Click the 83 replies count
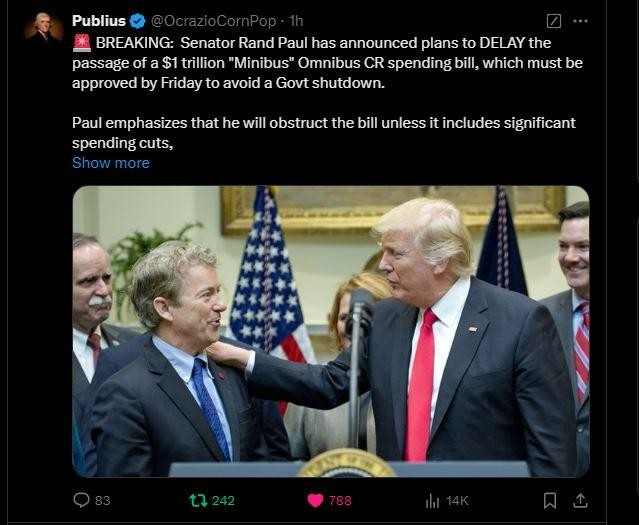639x525 pixels. pos(103,501)
